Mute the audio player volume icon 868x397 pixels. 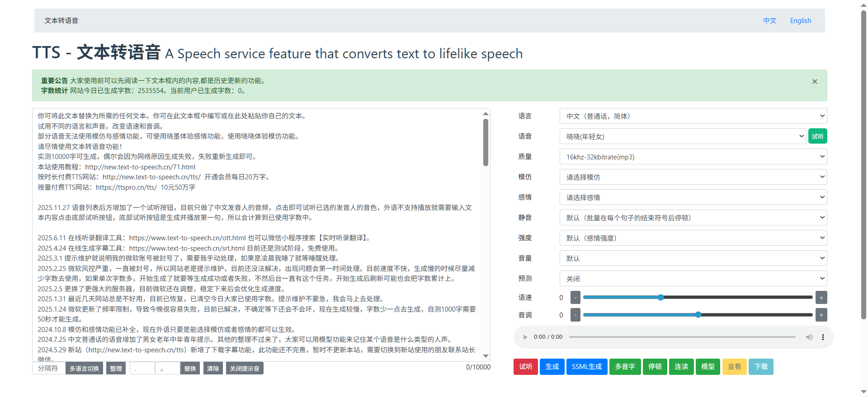click(809, 337)
